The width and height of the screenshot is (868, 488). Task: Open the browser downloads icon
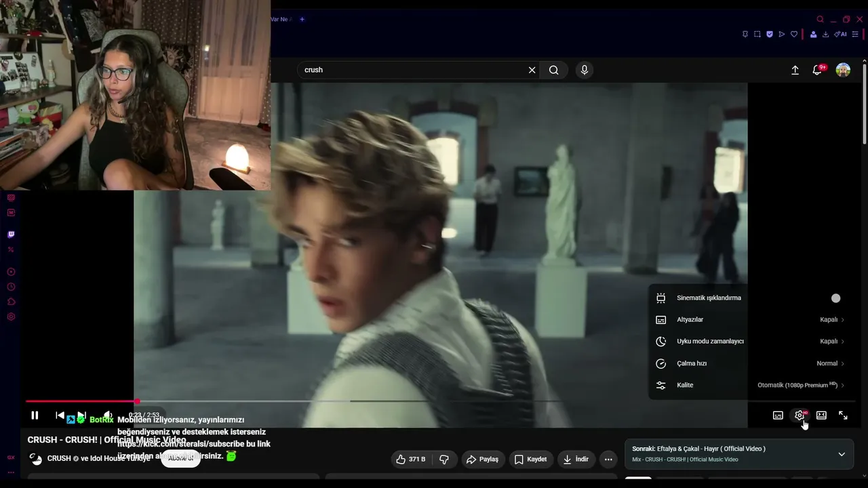coord(825,35)
